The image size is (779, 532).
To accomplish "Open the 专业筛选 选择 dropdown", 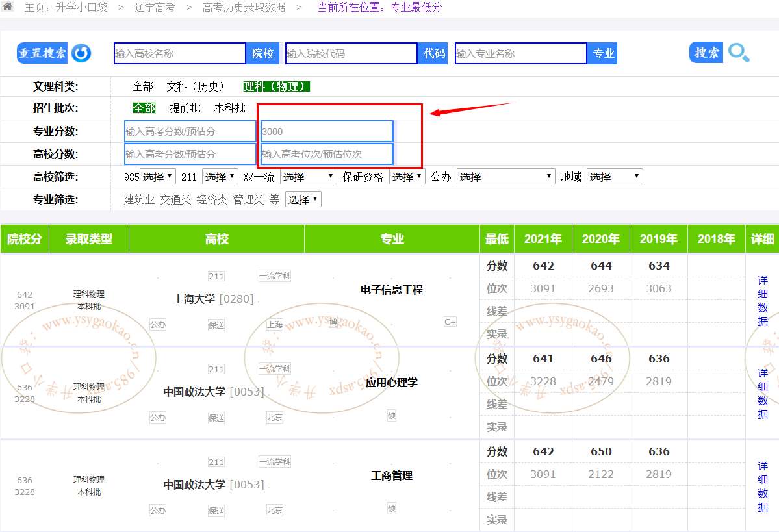I will click(x=303, y=199).
